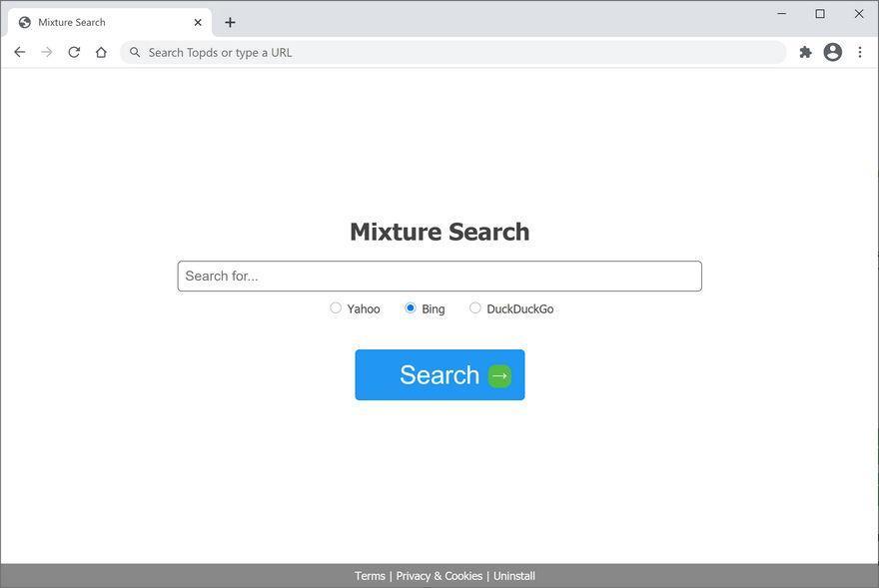
Task: Click the Uninstall footer link
Action: [x=514, y=576]
